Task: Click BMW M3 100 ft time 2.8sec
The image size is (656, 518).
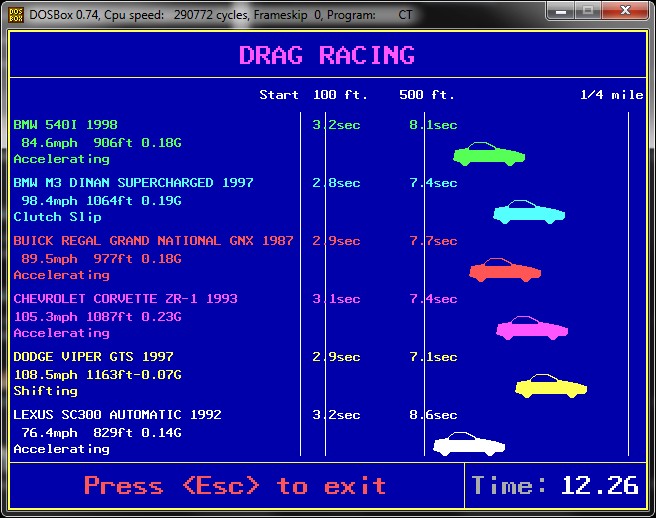Action: pos(336,183)
